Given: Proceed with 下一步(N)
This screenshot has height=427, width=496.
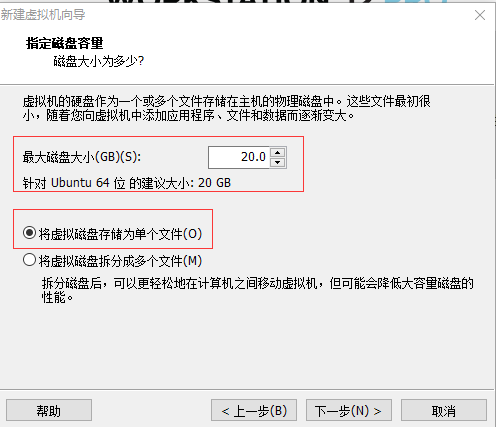Looking at the screenshot, I should (x=349, y=410).
